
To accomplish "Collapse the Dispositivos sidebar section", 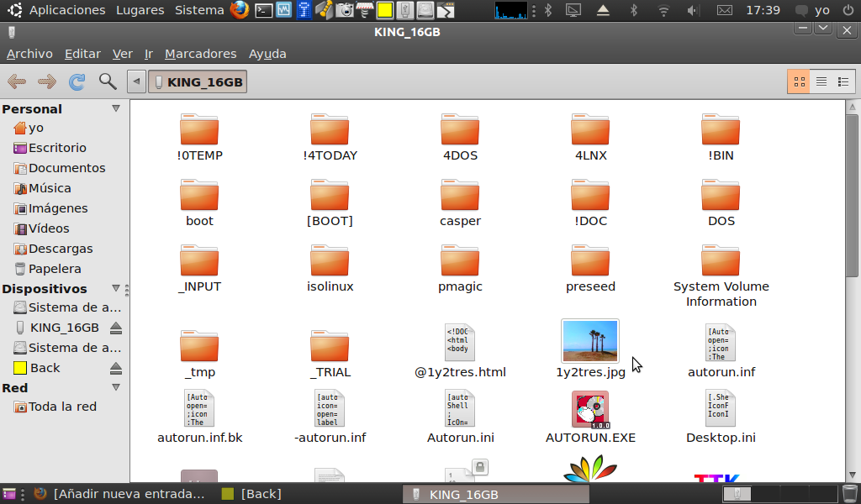I will [x=116, y=288].
